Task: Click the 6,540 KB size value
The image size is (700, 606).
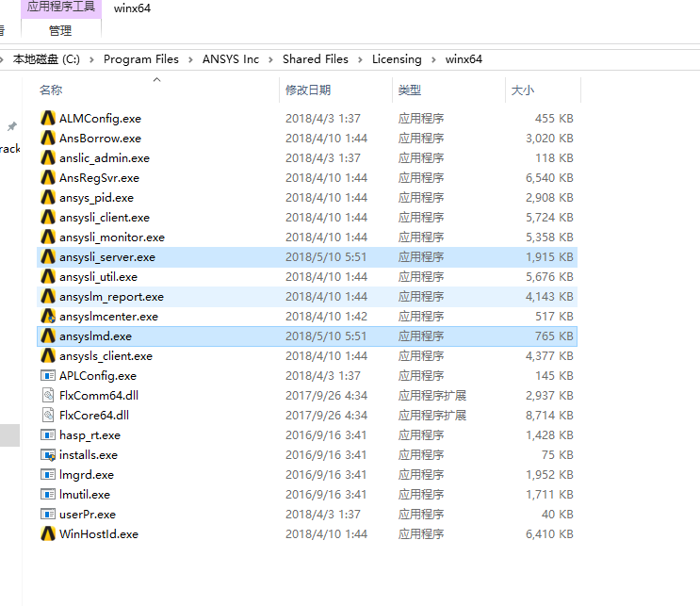Action: click(x=549, y=178)
